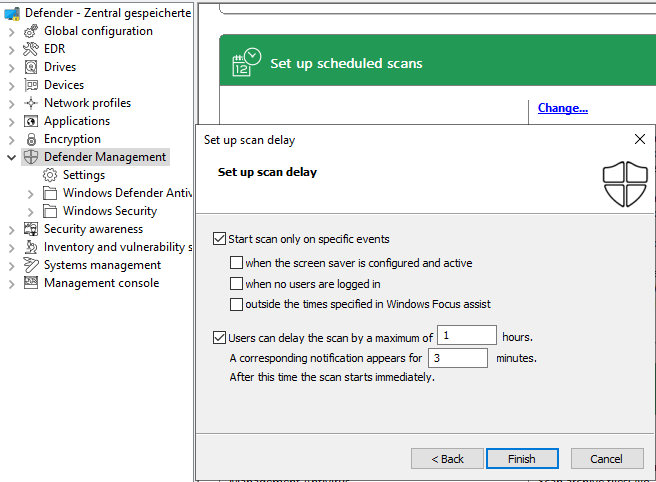
Task: Click the Defender Management shield icon
Action: click(31, 157)
